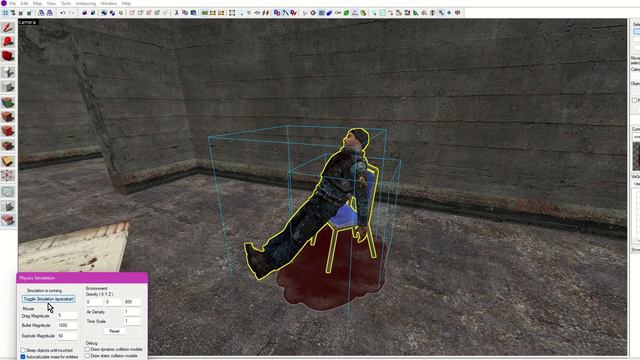Click the OH toolbar icon
Screen dimensions: 640x360
click(x=338, y=13)
